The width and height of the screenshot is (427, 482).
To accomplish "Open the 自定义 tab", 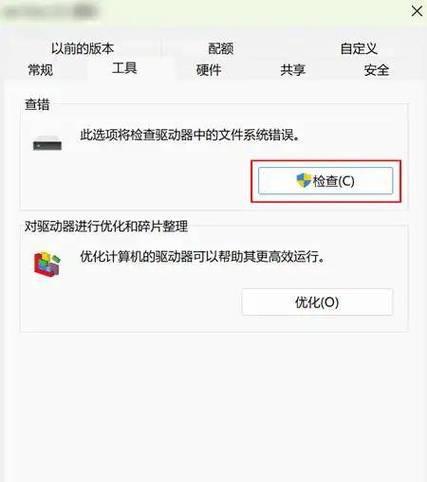I will (359, 49).
